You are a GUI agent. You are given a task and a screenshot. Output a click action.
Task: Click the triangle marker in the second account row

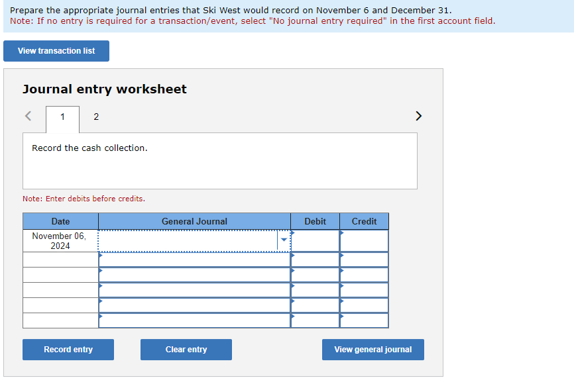101,255
